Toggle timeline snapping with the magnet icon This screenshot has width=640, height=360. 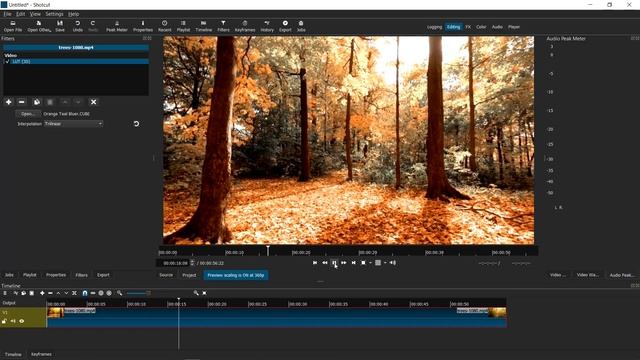pos(84,293)
